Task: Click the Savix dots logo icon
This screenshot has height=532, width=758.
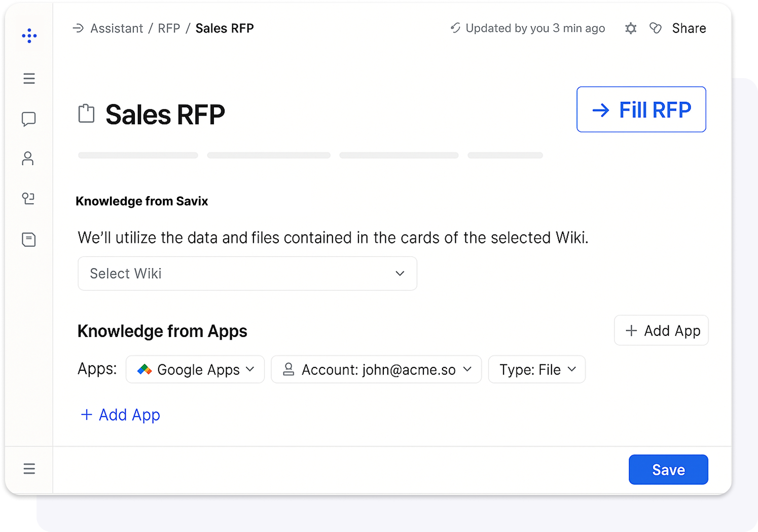Action: 29,36
